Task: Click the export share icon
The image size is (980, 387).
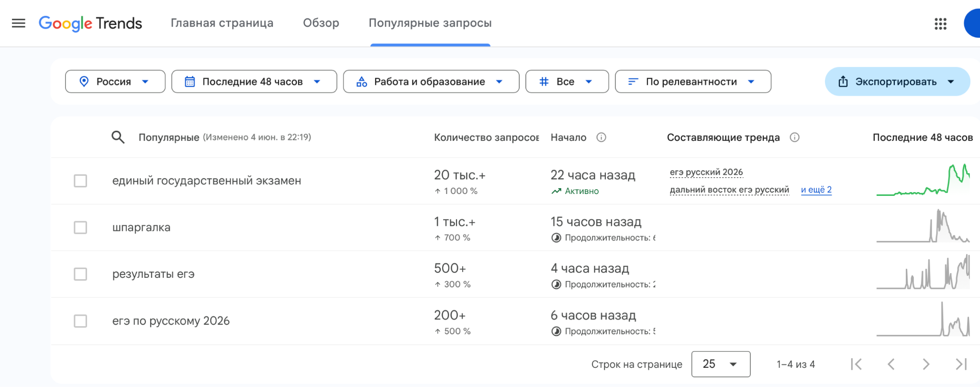Action: 843,81
